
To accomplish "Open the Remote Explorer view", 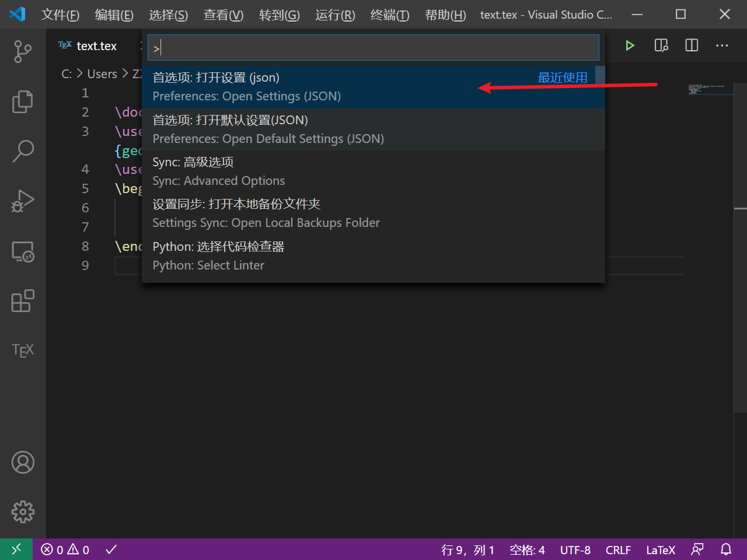I will click(x=23, y=251).
